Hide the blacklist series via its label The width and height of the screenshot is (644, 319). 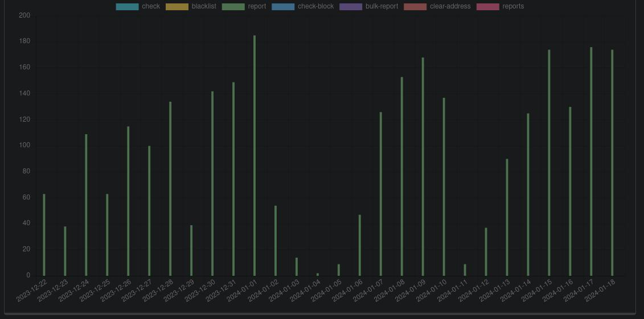point(204,7)
